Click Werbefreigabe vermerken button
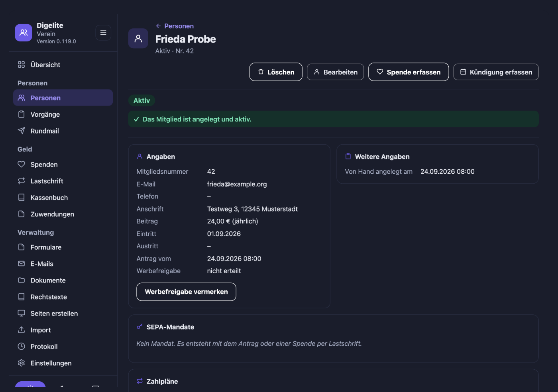This screenshot has height=392, width=558. click(x=186, y=292)
